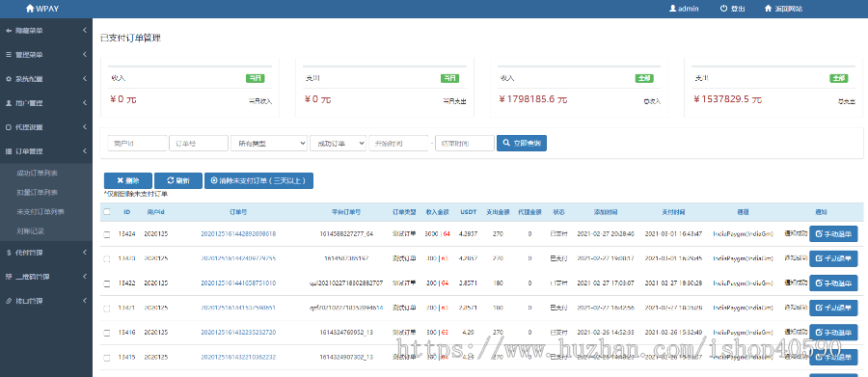Check the box for order ID 13421

(x=107, y=308)
